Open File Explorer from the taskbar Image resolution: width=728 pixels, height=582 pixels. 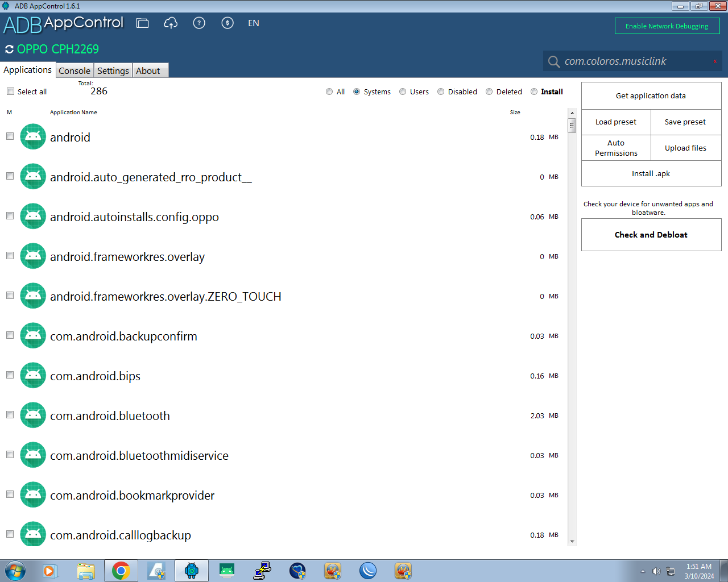click(x=86, y=571)
